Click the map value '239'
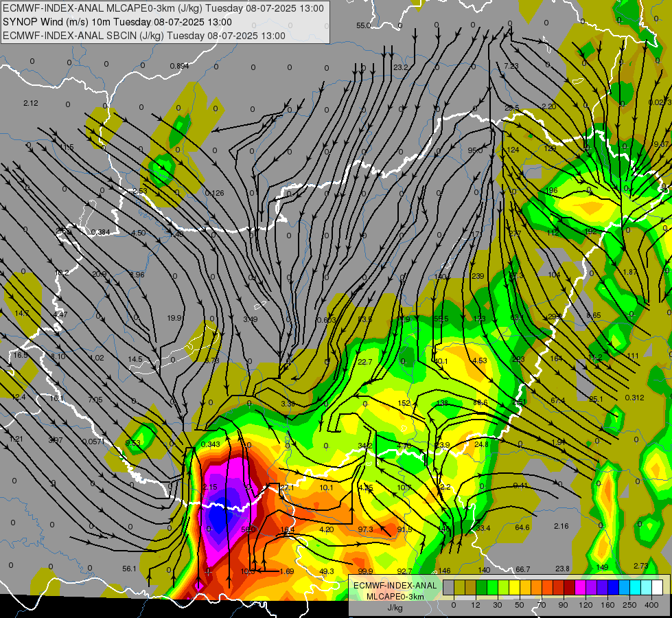 pos(478,276)
